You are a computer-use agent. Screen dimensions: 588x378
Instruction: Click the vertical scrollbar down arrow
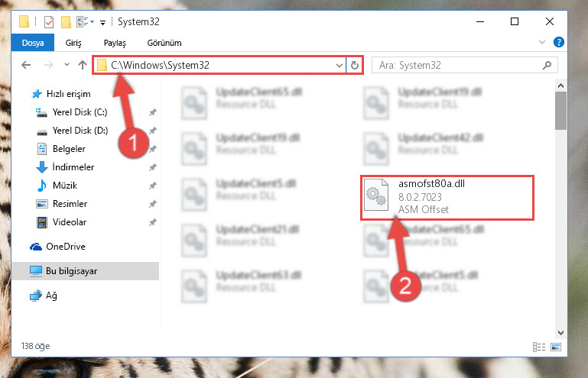point(560,333)
